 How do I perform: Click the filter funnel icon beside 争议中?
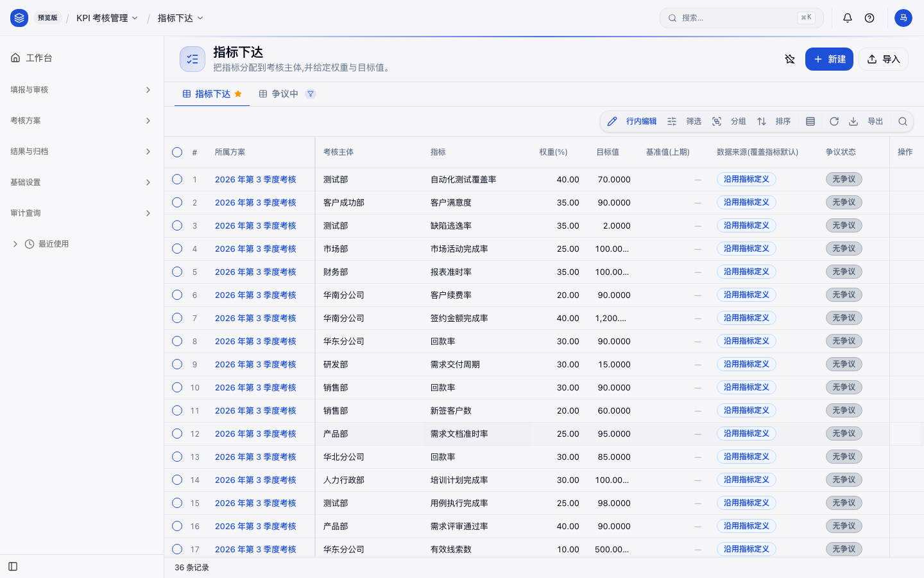pyautogui.click(x=311, y=94)
